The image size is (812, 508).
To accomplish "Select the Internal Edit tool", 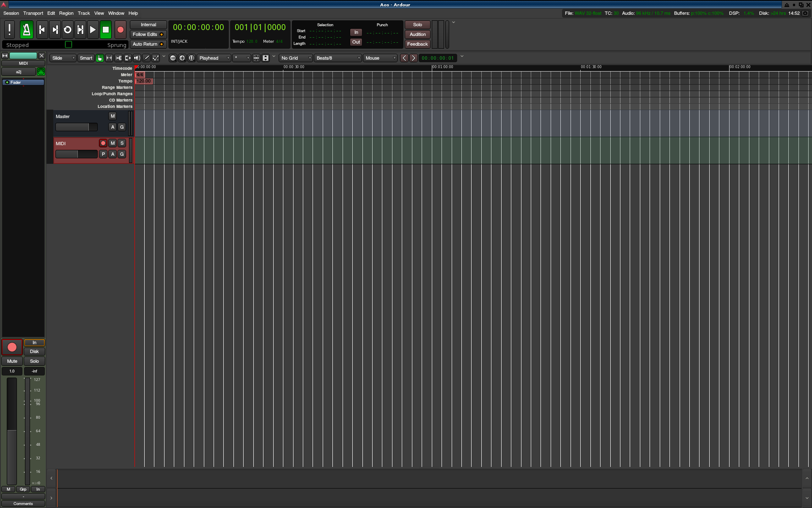I will point(156,58).
